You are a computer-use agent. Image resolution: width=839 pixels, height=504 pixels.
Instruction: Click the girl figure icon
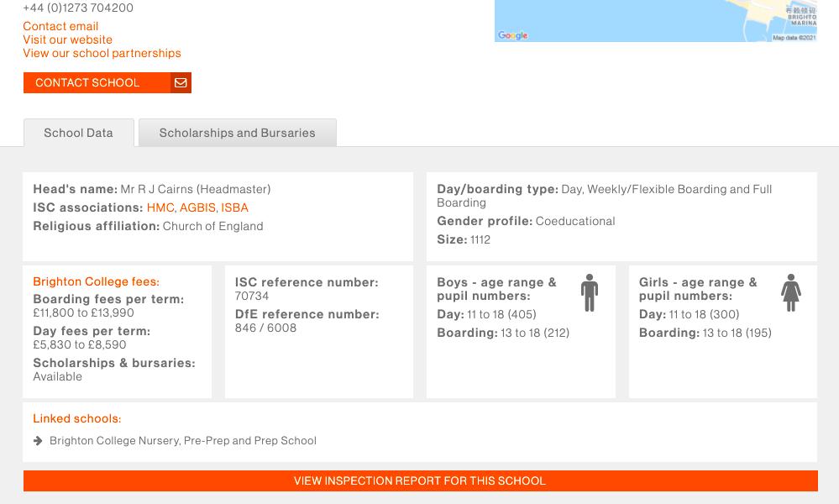click(x=791, y=292)
